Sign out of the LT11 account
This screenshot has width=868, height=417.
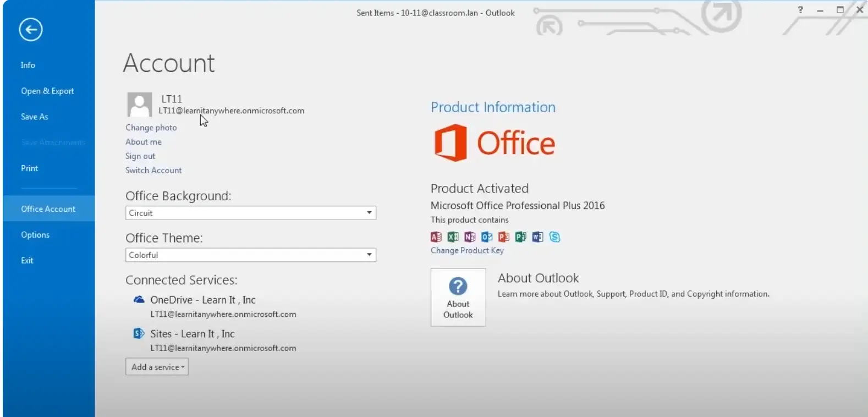click(140, 156)
